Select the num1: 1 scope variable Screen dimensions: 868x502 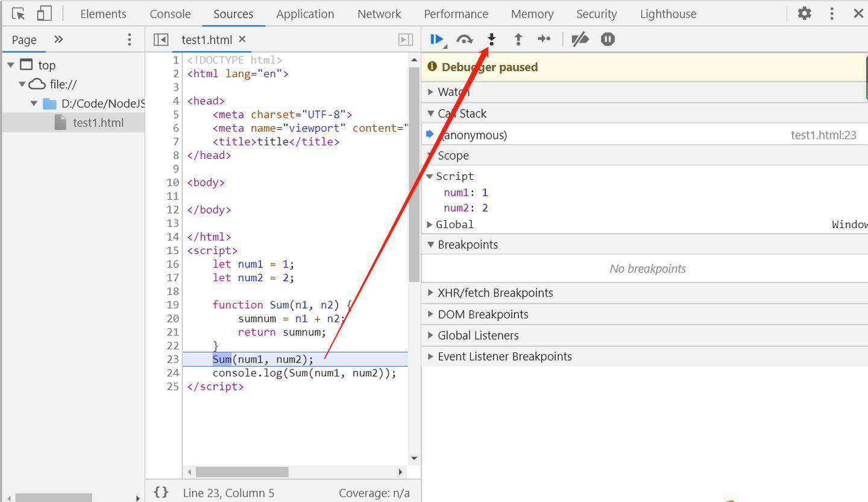click(x=466, y=192)
